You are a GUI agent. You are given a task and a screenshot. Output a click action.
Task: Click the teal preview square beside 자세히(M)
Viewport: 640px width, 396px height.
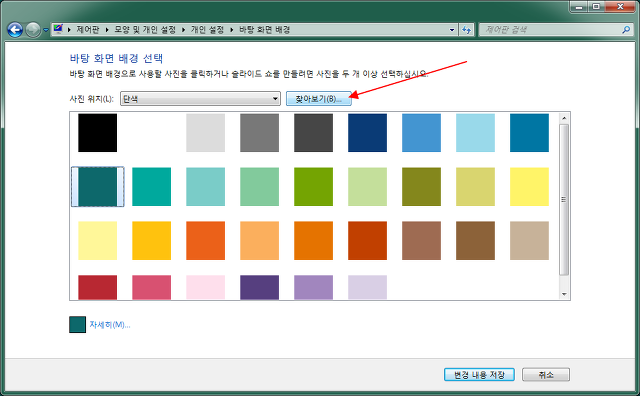point(78,325)
